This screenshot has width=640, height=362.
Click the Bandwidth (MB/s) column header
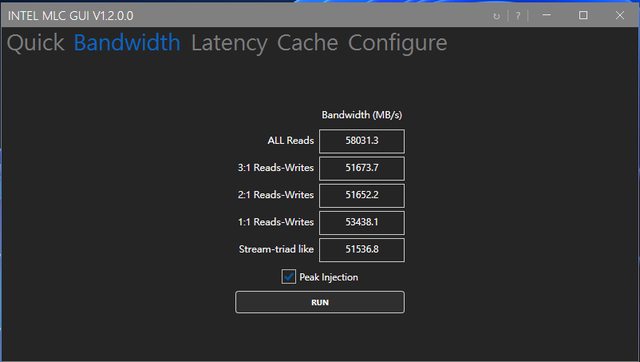point(362,115)
